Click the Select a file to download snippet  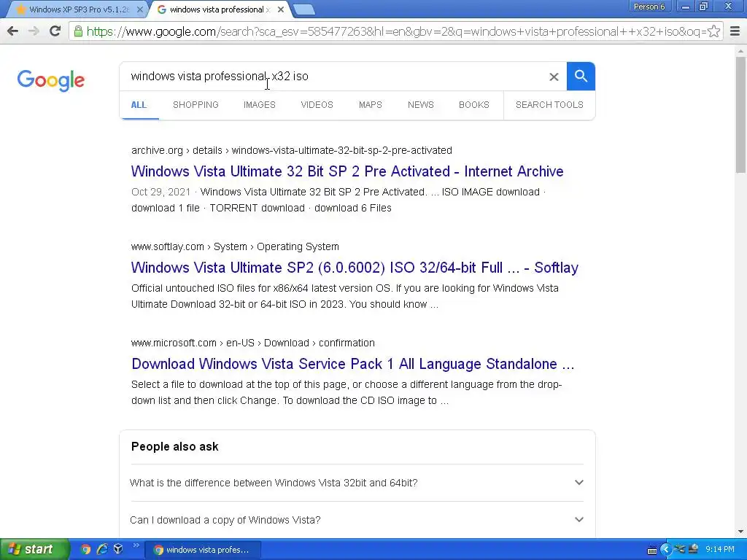click(x=347, y=392)
